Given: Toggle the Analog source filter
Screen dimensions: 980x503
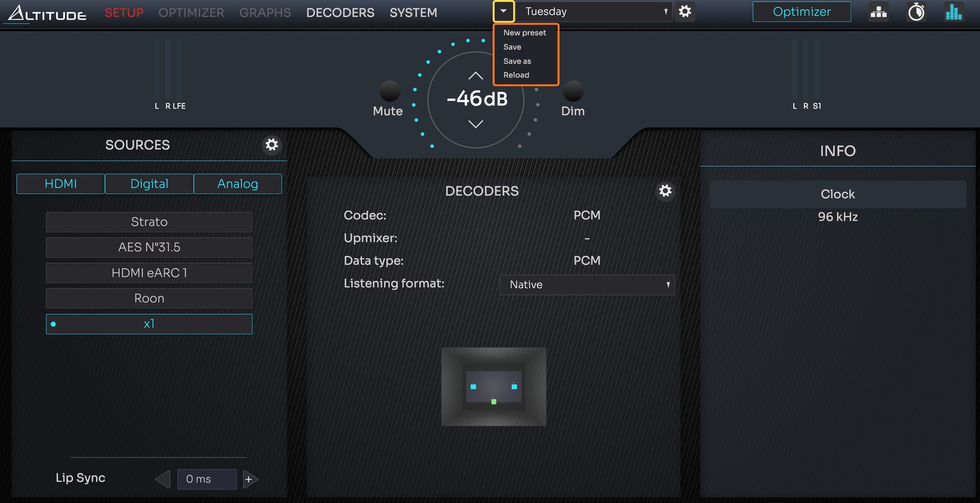Looking at the screenshot, I should click(x=238, y=184).
